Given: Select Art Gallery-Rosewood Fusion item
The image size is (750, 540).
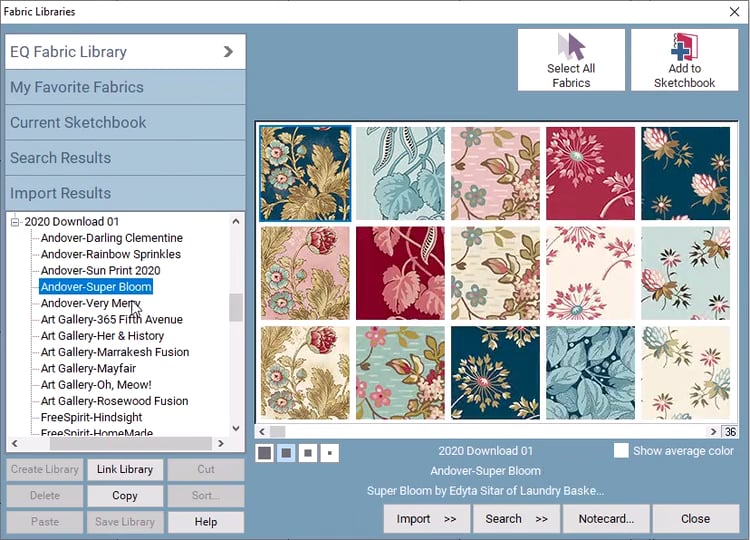Looking at the screenshot, I should coord(114,400).
